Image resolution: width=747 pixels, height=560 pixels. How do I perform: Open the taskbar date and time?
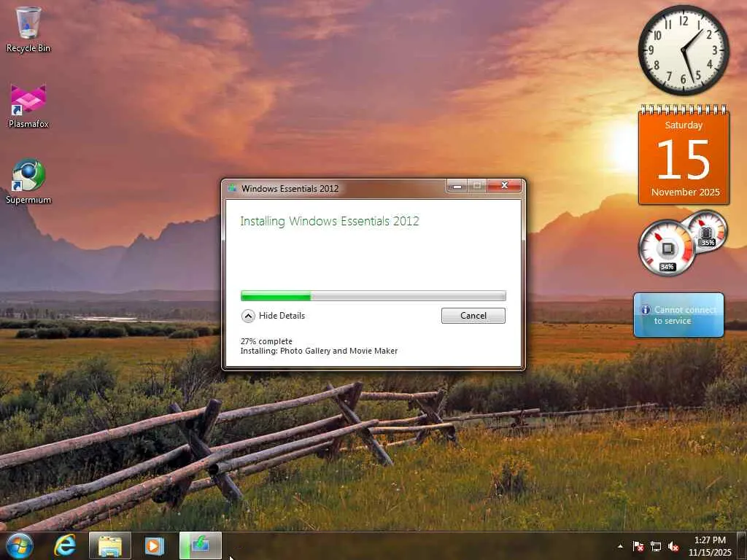(x=710, y=546)
